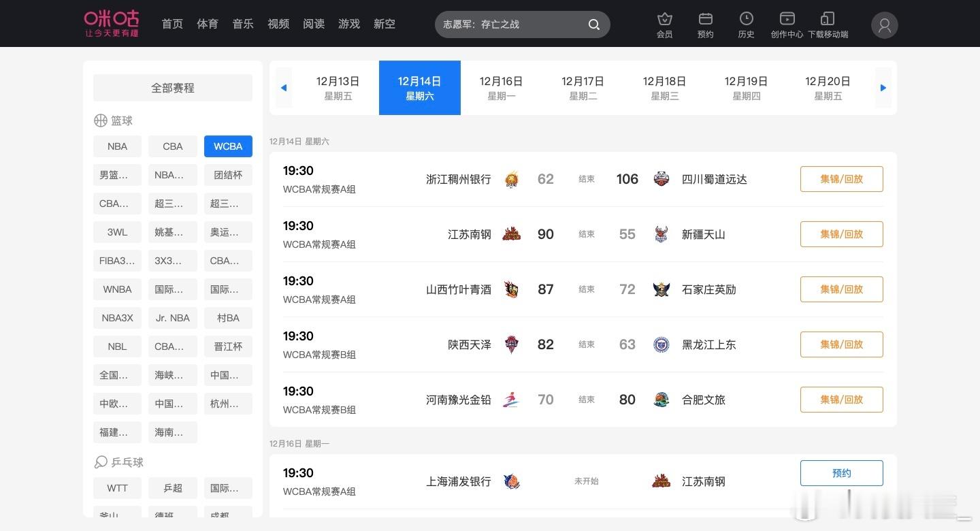Screen dimensions: 980x531
Task: Watch 集锦/回放 for 陕西天泽 game
Action: 842,344
